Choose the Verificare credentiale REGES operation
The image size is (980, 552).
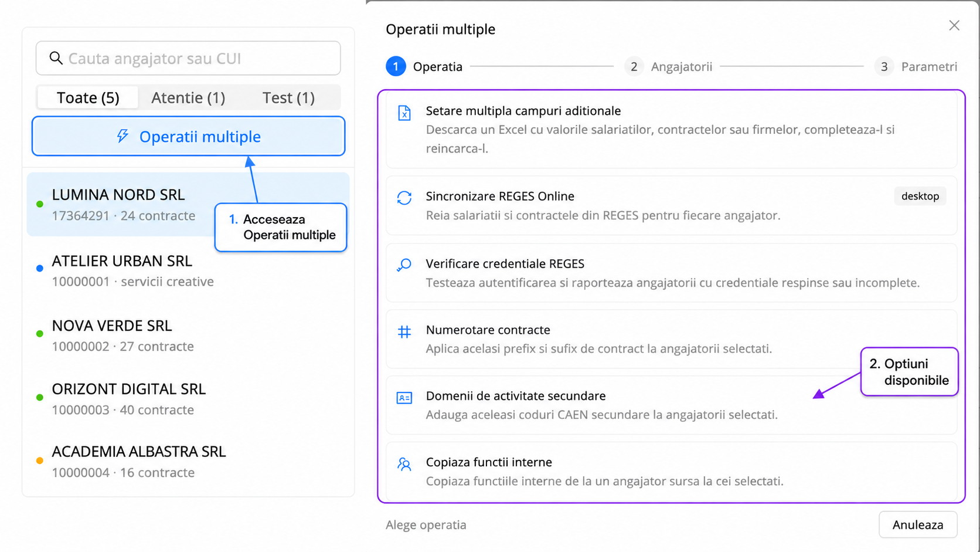pos(671,273)
